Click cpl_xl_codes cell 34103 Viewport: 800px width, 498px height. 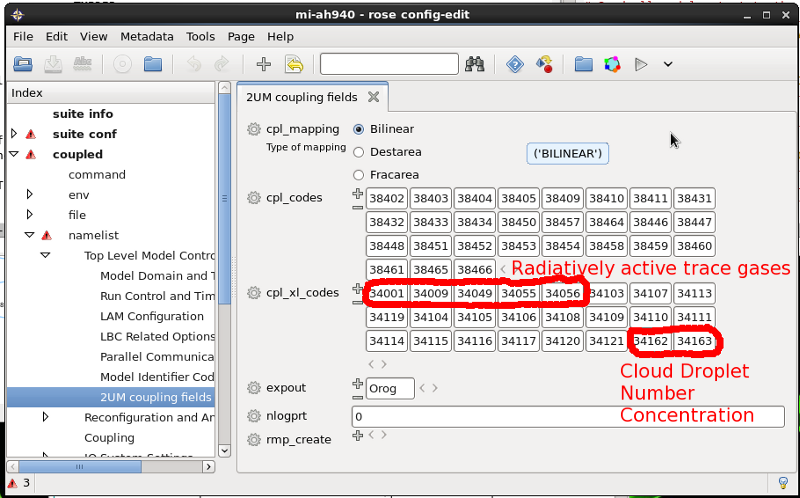click(x=607, y=293)
